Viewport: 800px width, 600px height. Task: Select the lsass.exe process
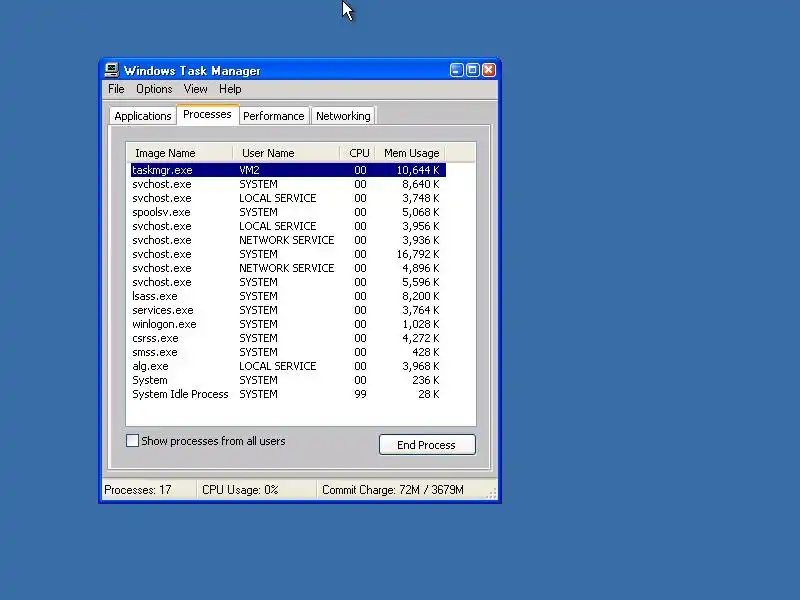[x=288, y=296]
